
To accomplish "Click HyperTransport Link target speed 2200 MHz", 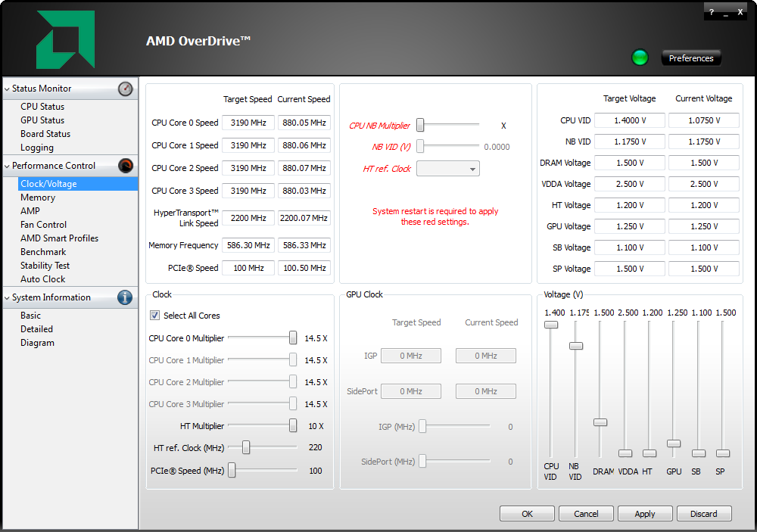I will (x=248, y=218).
